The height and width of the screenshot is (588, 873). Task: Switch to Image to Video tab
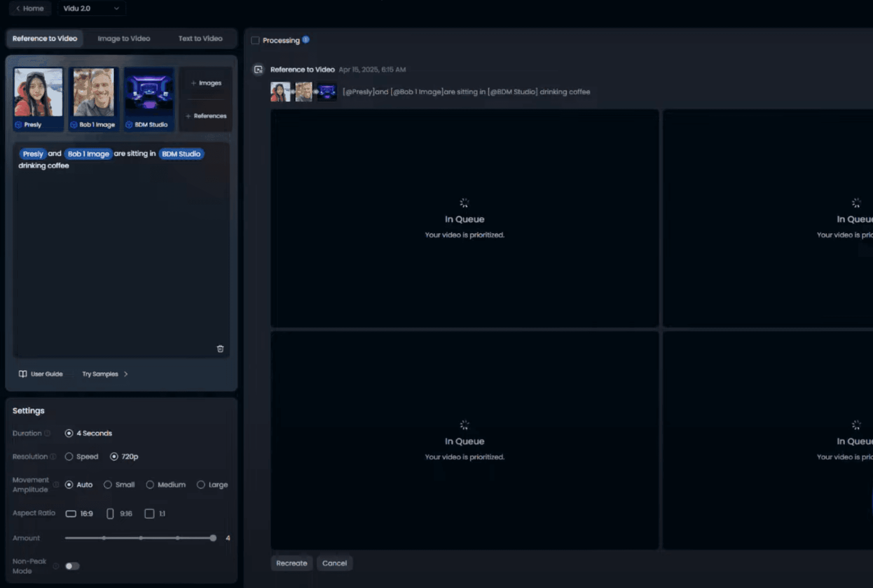(x=124, y=38)
